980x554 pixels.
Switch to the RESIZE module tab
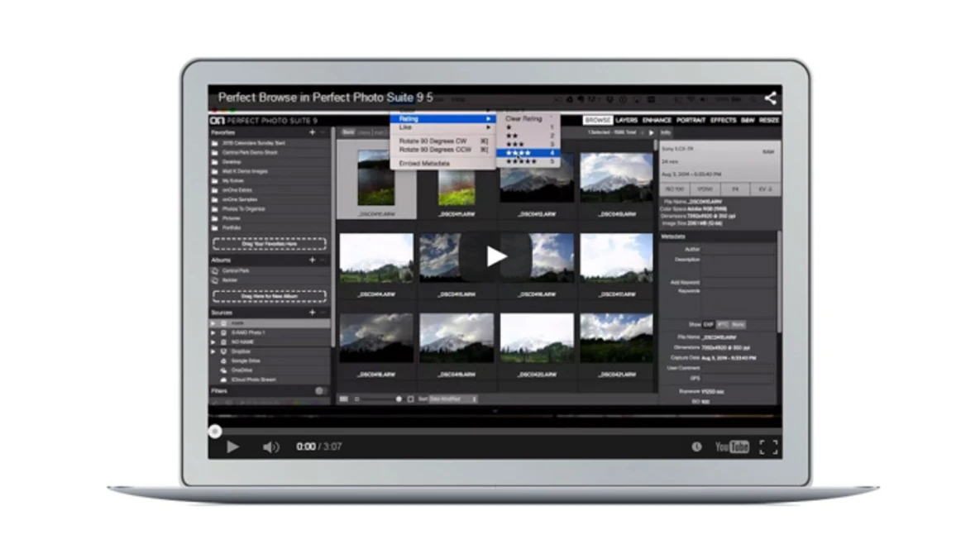coord(769,121)
